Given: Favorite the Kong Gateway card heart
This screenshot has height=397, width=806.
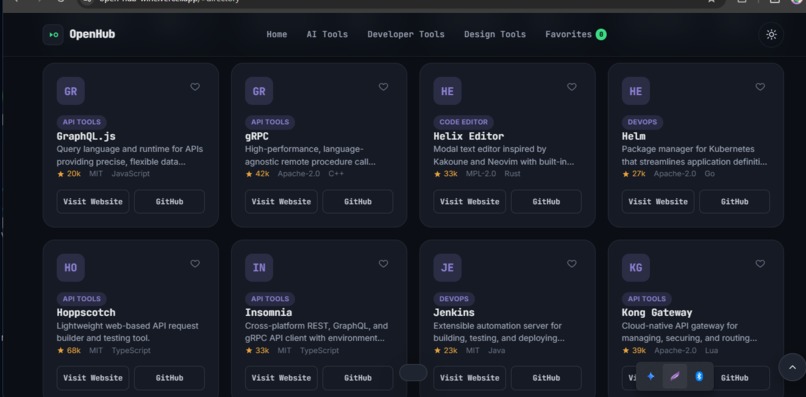Looking at the screenshot, I should click(760, 264).
